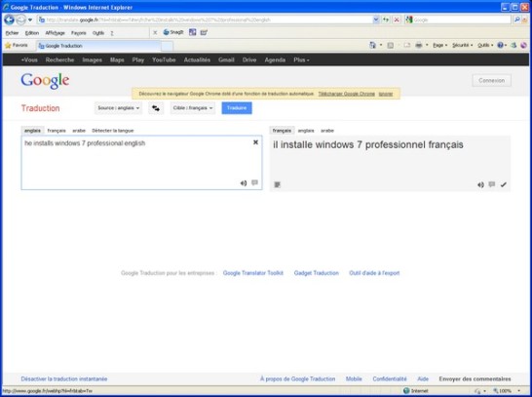Open the Sécurité dropdown menu

coord(463,45)
